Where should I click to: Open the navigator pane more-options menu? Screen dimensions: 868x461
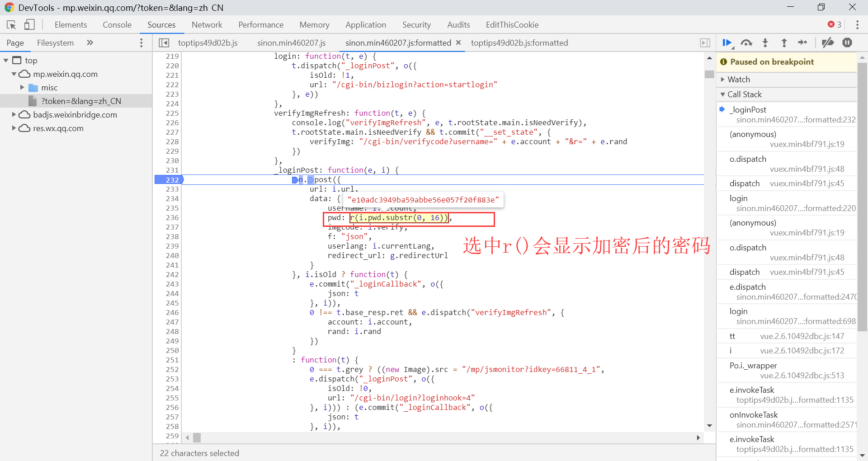tap(142, 43)
